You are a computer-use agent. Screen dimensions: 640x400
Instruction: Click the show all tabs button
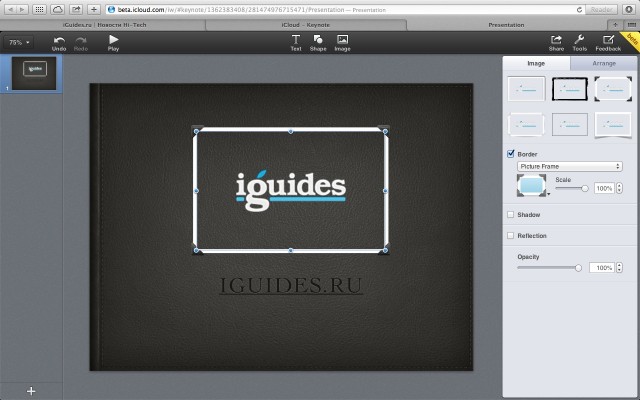point(631,25)
